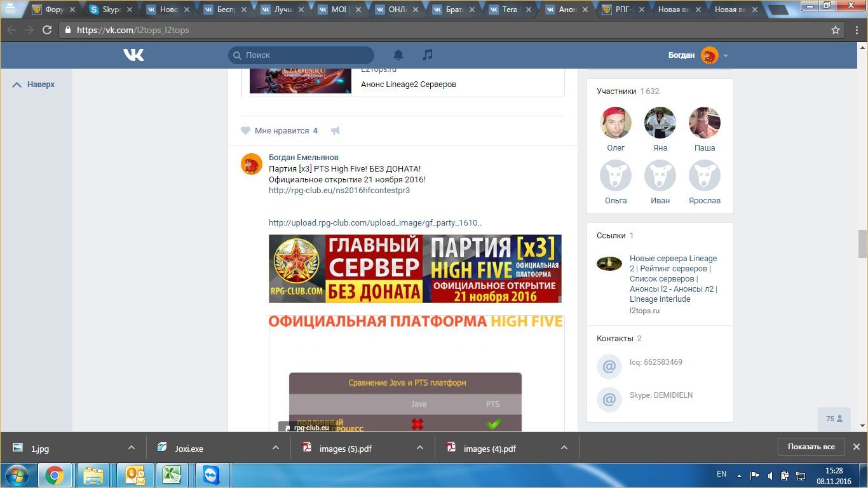Expand options for Joxi.exe download
The height and width of the screenshot is (488, 868).
tap(276, 448)
